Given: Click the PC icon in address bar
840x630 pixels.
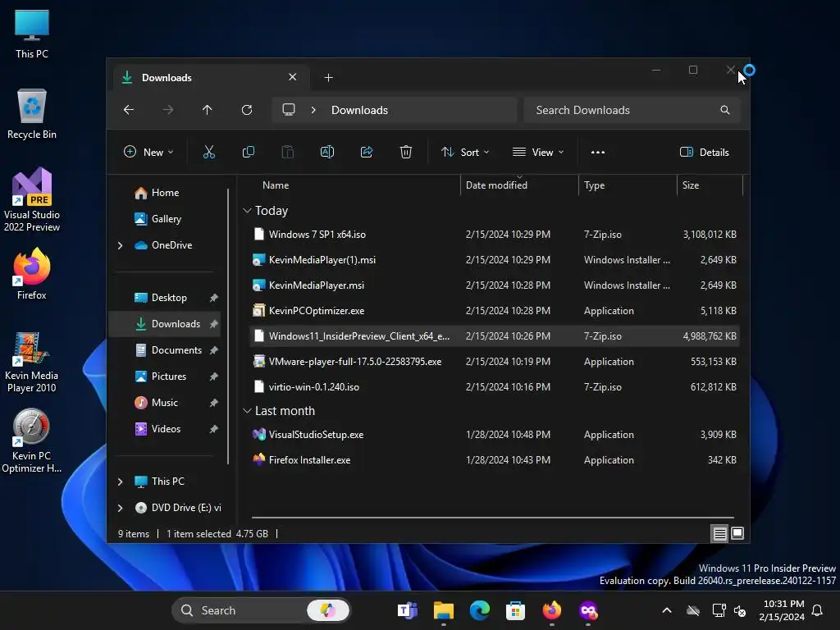Looking at the screenshot, I should tap(289, 110).
